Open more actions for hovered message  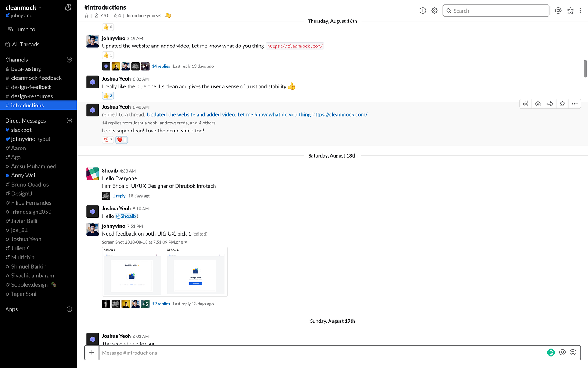(575, 104)
